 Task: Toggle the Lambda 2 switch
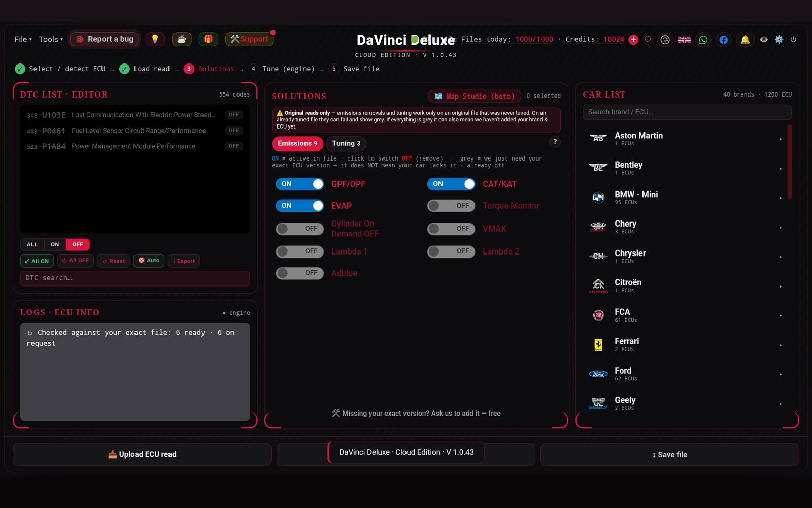click(451, 251)
